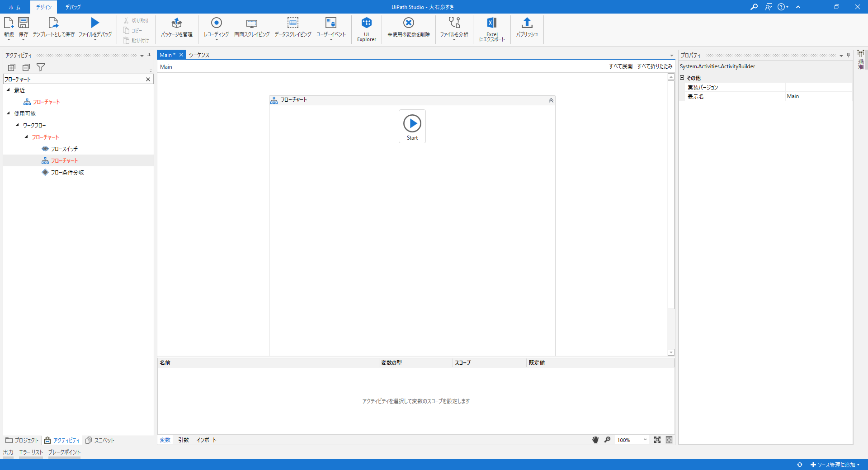Switch to デザイン tab
Screen dimensions: 868x470
coord(44,7)
